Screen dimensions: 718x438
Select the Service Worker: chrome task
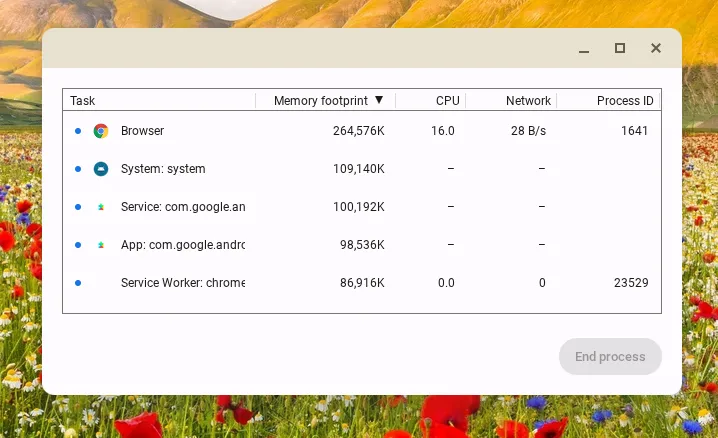(182, 283)
